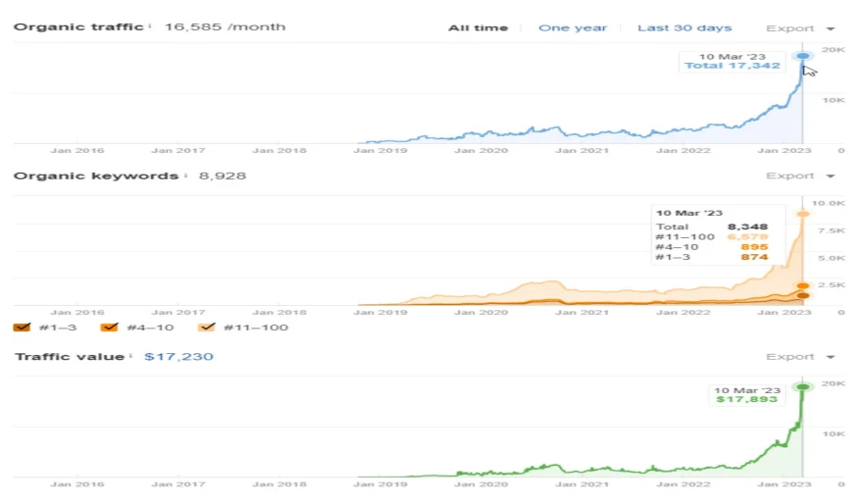The width and height of the screenshot is (863, 504).
Task: Select the One year time range
Action: click(x=572, y=28)
